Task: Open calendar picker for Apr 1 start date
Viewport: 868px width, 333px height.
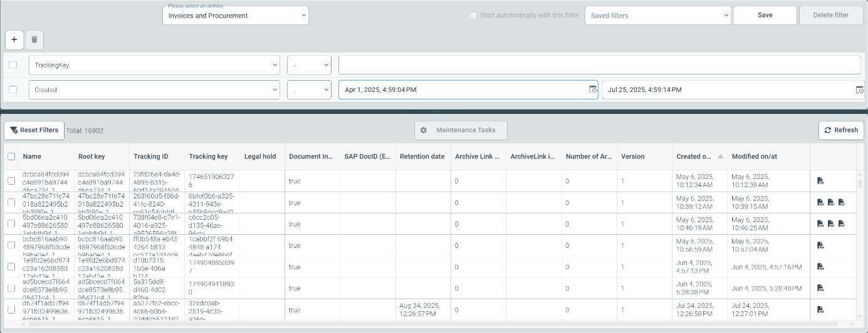Action: pos(593,90)
